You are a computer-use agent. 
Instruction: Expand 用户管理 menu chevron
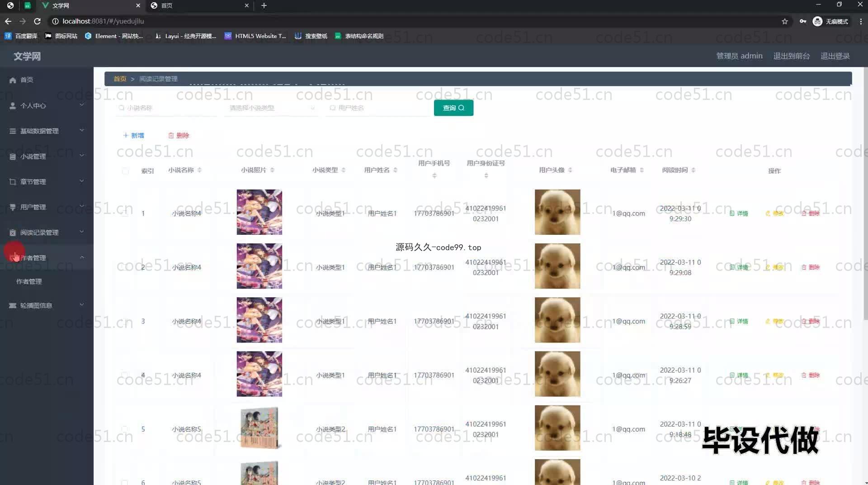[82, 206]
